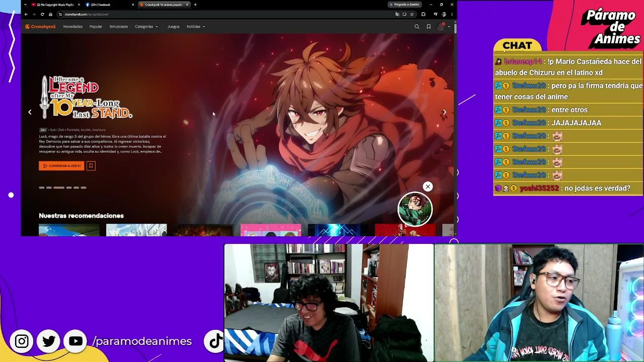Click the Crunchyroll logo in the site header
Image resolution: width=644 pixels, height=362 pixels.
tap(40, 27)
